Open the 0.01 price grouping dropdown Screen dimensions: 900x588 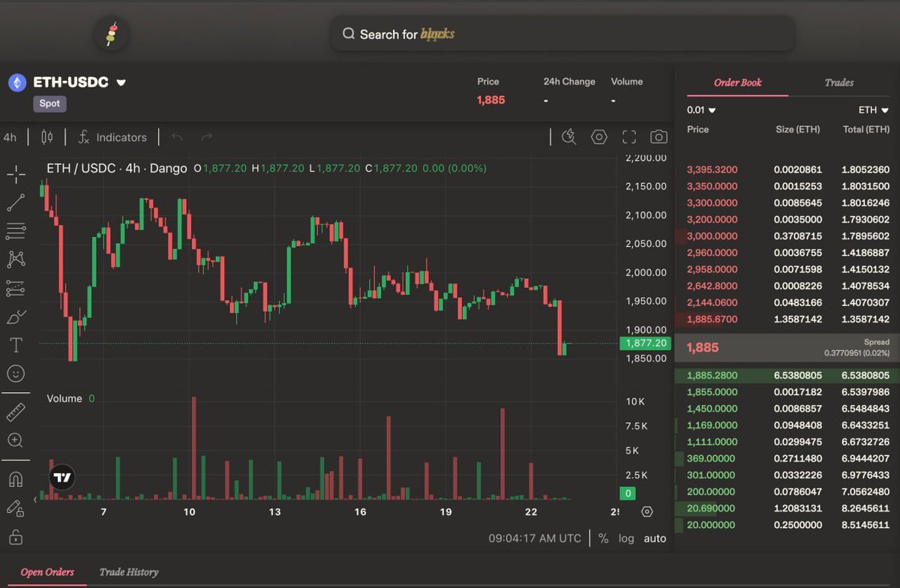tap(700, 110)
